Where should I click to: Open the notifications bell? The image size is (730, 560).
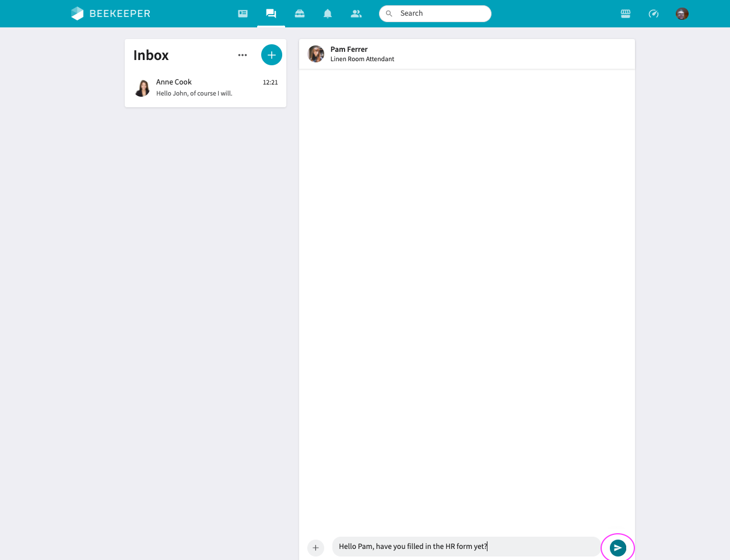(328, 13)
